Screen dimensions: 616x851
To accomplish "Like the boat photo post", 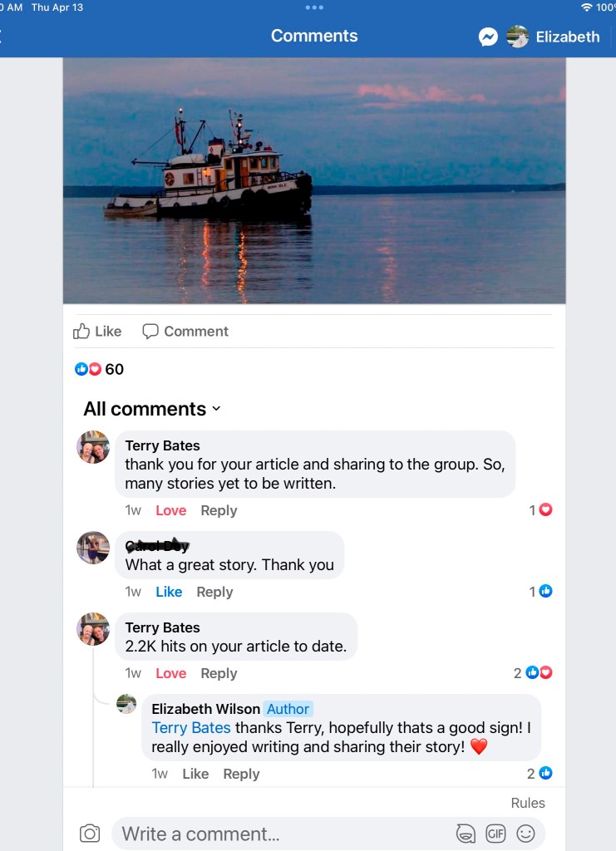I will (97, 332).
